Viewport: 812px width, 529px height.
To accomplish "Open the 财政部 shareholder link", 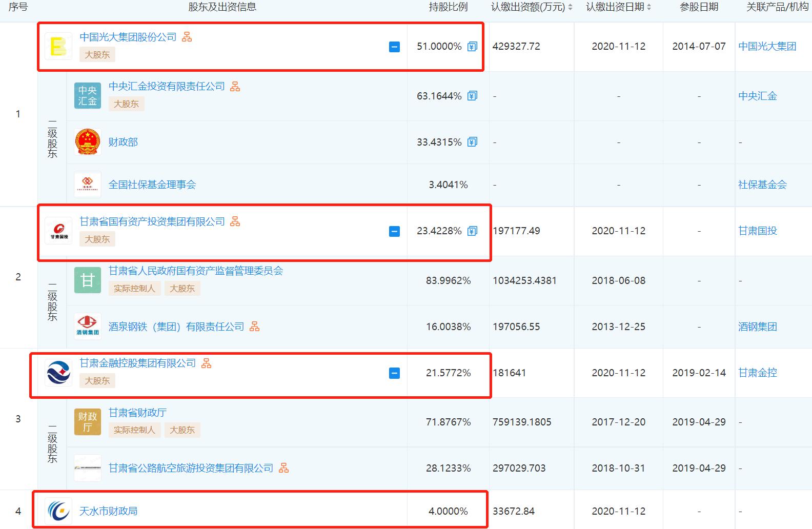I will (x=123, y=142).
